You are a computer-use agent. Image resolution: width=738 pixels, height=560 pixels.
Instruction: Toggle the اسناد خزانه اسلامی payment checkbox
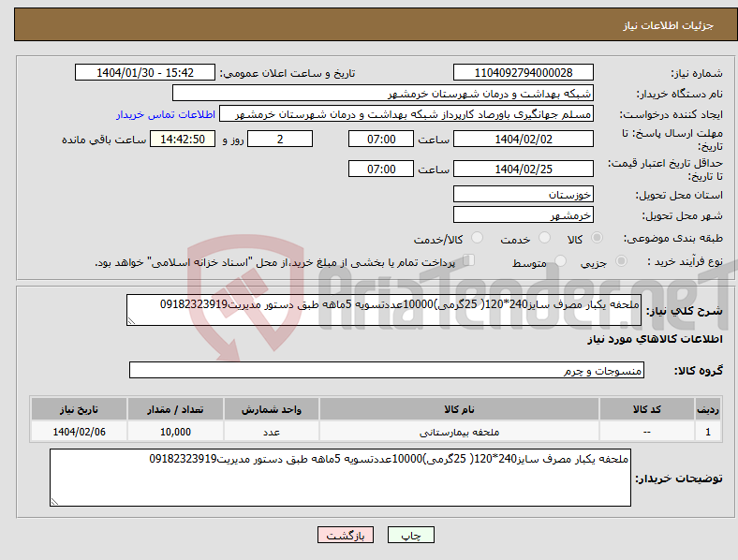469,260
